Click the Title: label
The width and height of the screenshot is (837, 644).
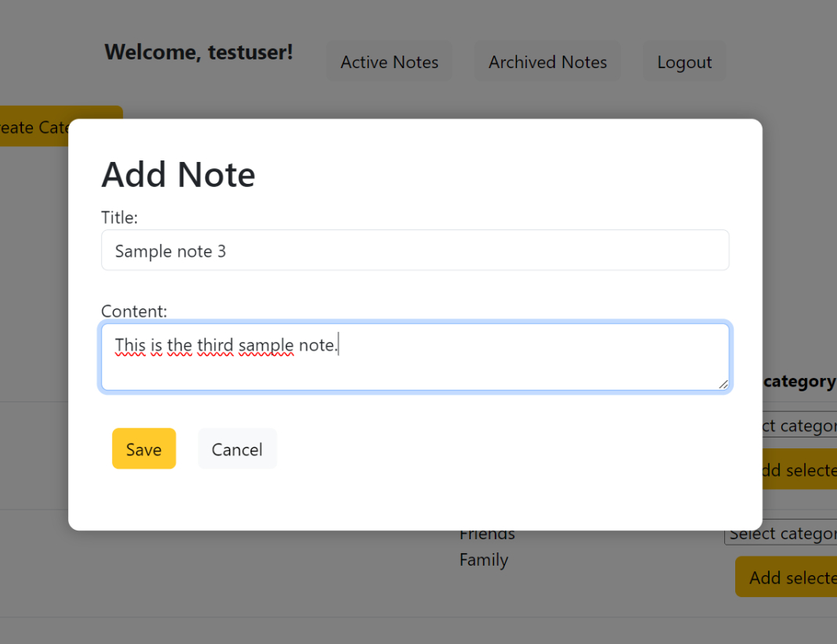click(119, 218)
